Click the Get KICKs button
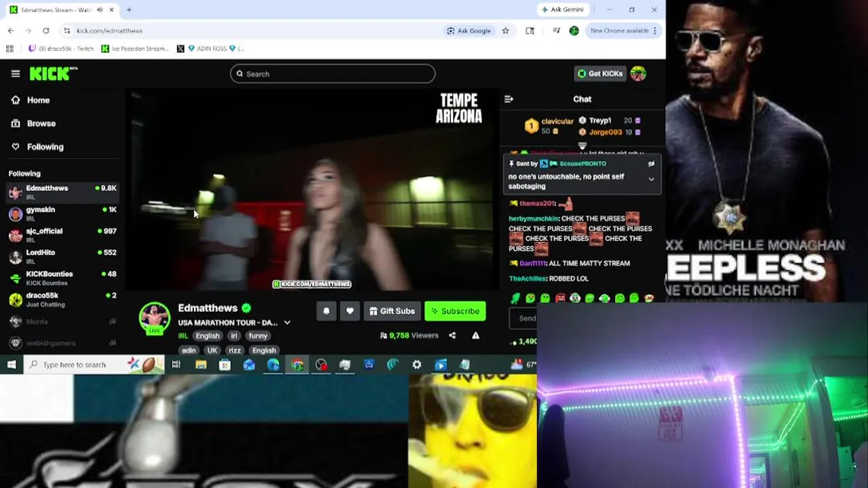The width and height of the screenshot is (868, 488). tap(600, 74)
